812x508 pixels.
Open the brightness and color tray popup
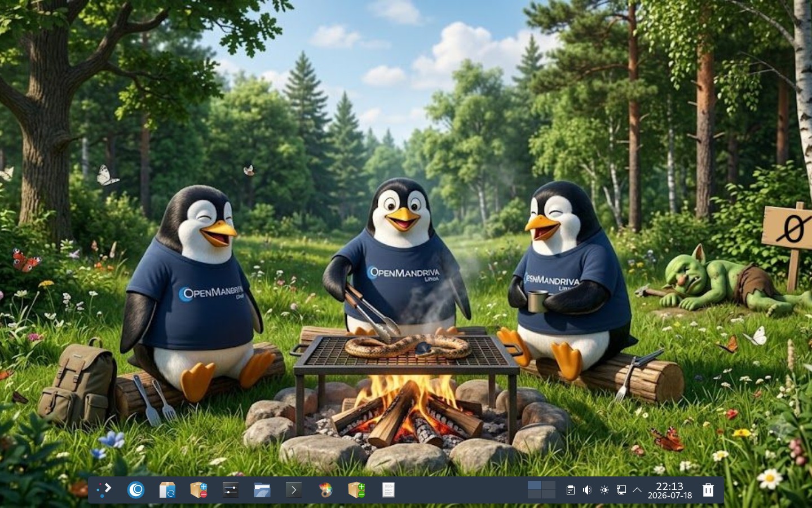(604, 490)
